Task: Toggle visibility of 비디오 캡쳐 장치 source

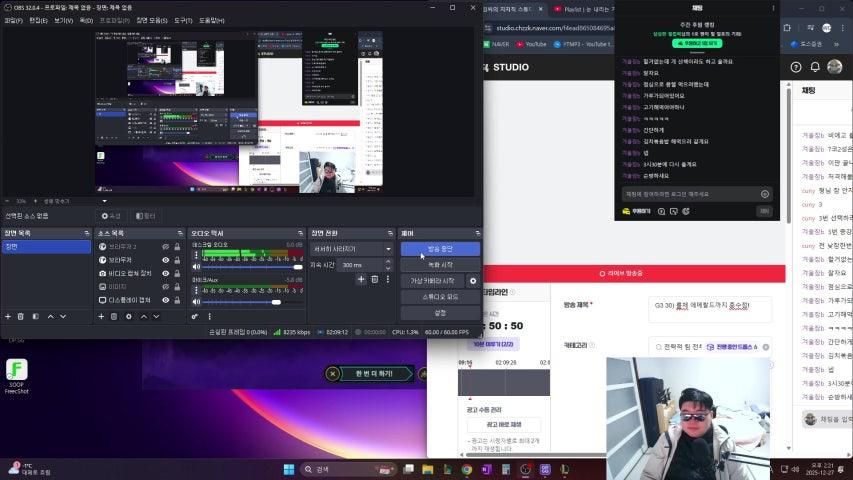Action: [x=166, y=273]
